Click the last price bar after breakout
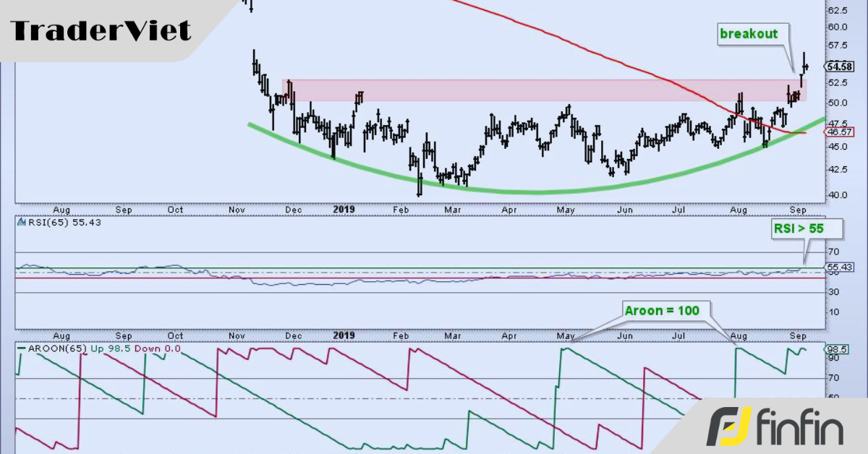868x454 pixels. (x=805, y=65)
